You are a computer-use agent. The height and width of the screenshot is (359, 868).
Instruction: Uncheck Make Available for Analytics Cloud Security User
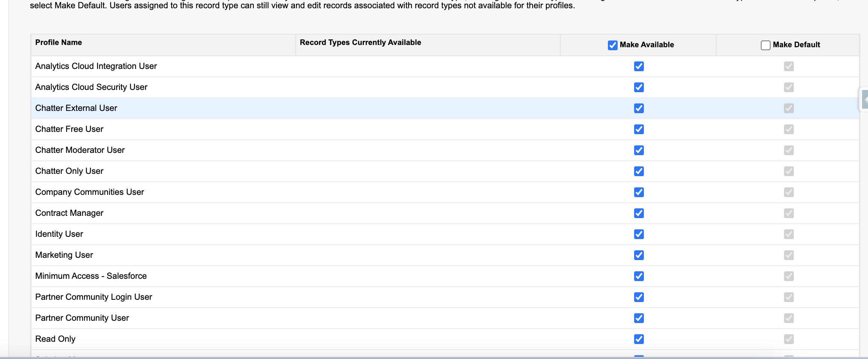(639, 87)
